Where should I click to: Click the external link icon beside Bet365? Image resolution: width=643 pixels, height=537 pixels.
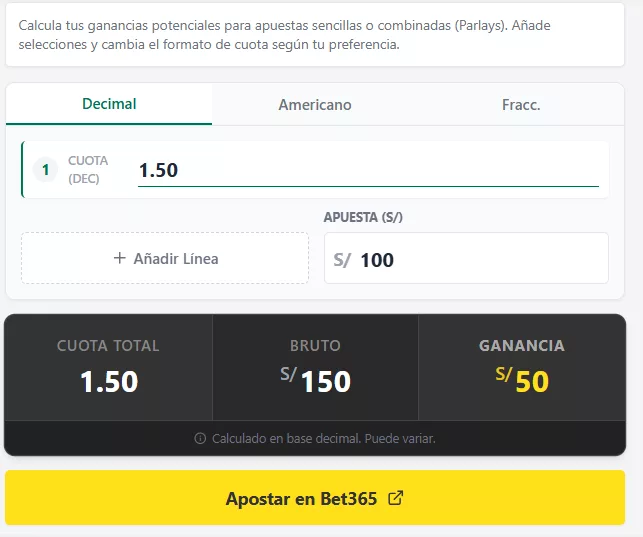pos(395,498)
